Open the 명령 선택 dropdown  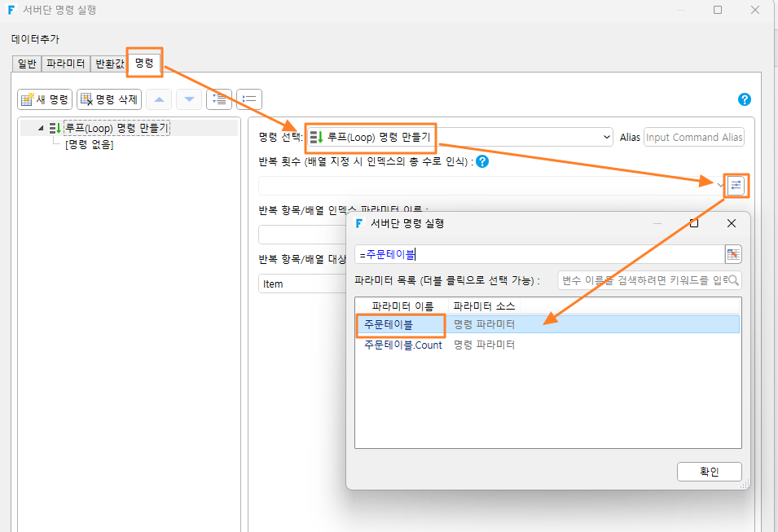(606, 137)
